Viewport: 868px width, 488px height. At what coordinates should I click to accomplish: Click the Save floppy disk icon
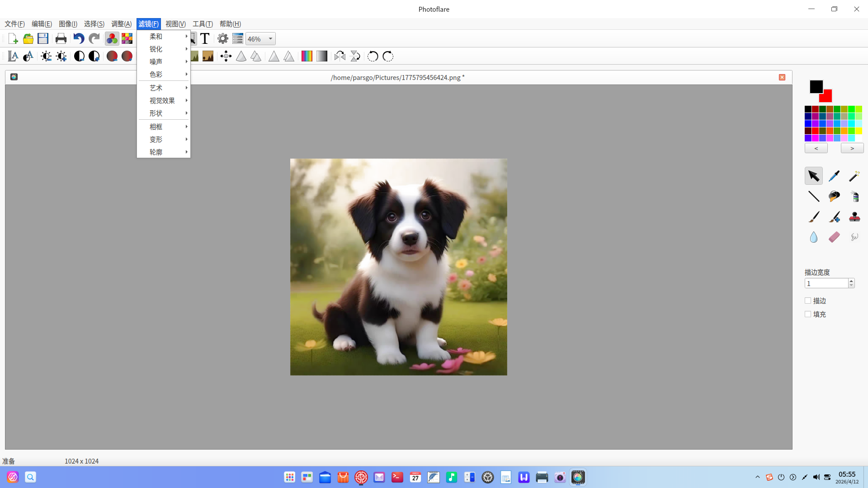tap(43, 39)
